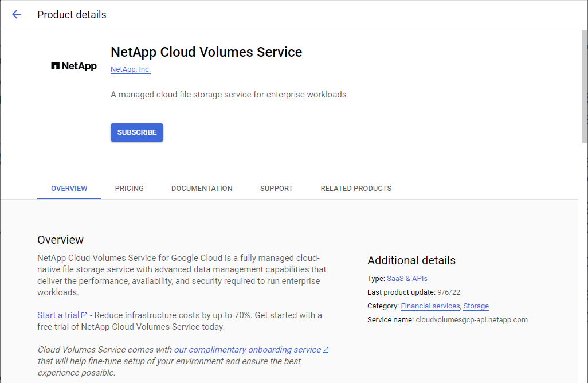Click the NetApp logo image
Image resolution: width=588 pixels, height=383 pixels.
tap(74, 66)
